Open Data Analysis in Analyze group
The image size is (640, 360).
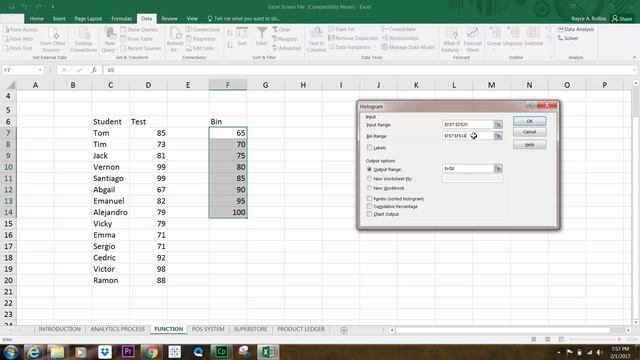click(576, 29)
